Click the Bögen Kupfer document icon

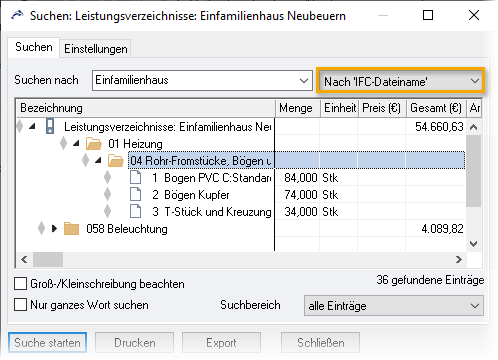click(x=135, y=195)
